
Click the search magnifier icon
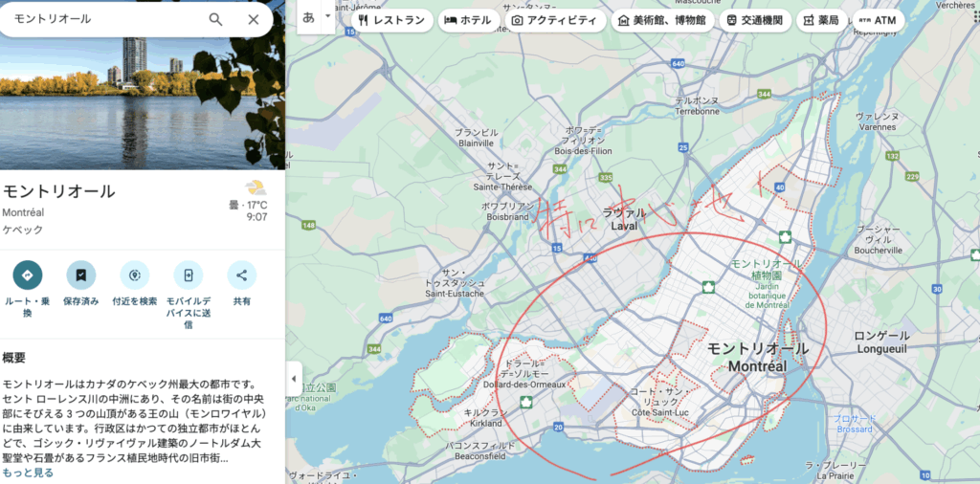[215, 19]
